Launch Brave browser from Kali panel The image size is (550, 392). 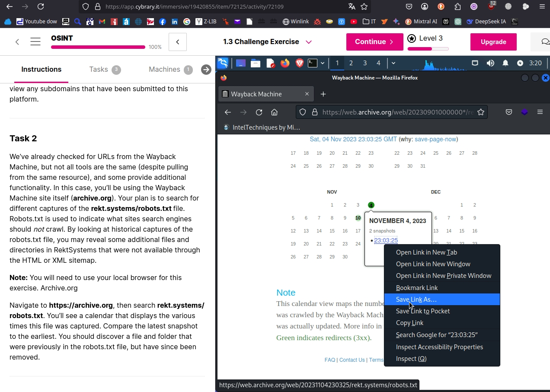pos(299,63)
